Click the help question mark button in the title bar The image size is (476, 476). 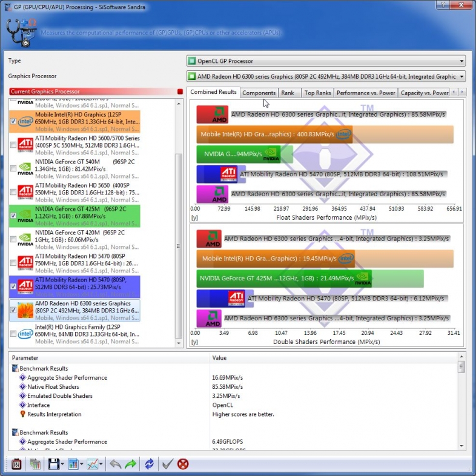pos(443,5)
